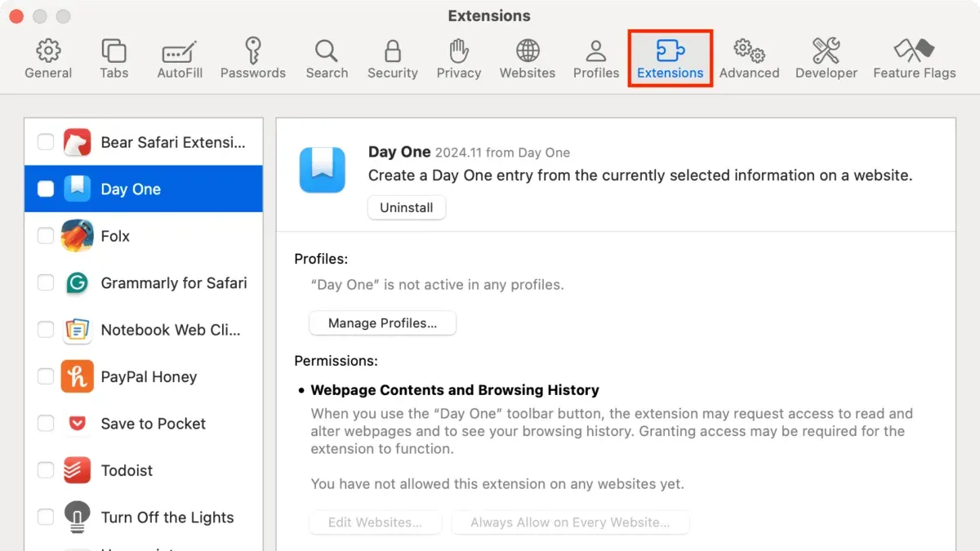The height and width of the screenshot is (551, 980).
Task: Click the Todoist red icon
Action: pyautogui.click(x=78, y=470)
